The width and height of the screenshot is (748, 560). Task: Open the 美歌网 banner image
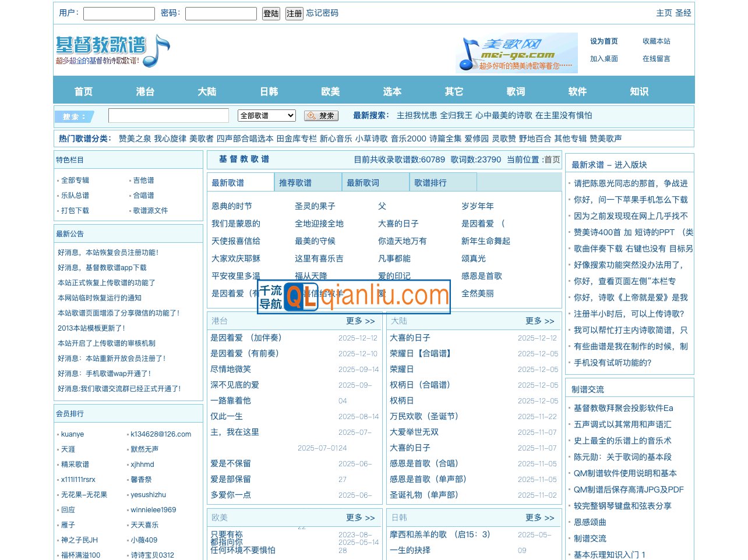[x=516, y=53]
